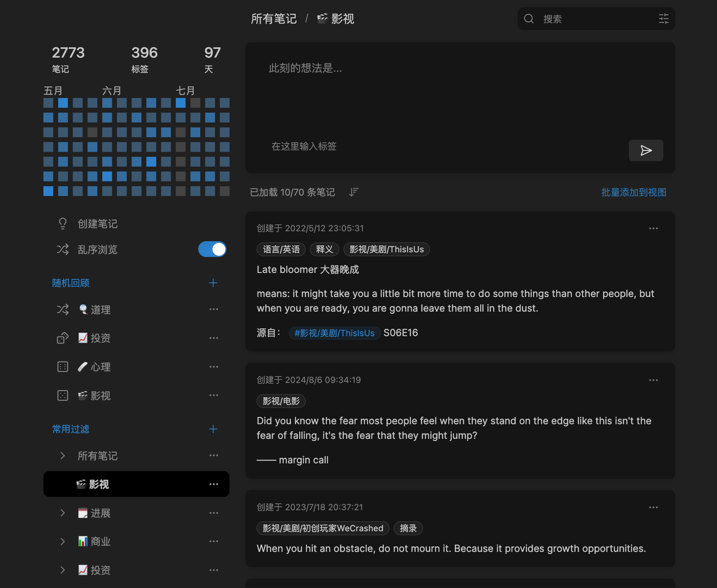Toggle the 乱序浏览 switch off
Image resolution: width=717 pixels, height=588 pixels.
point(212,249)
